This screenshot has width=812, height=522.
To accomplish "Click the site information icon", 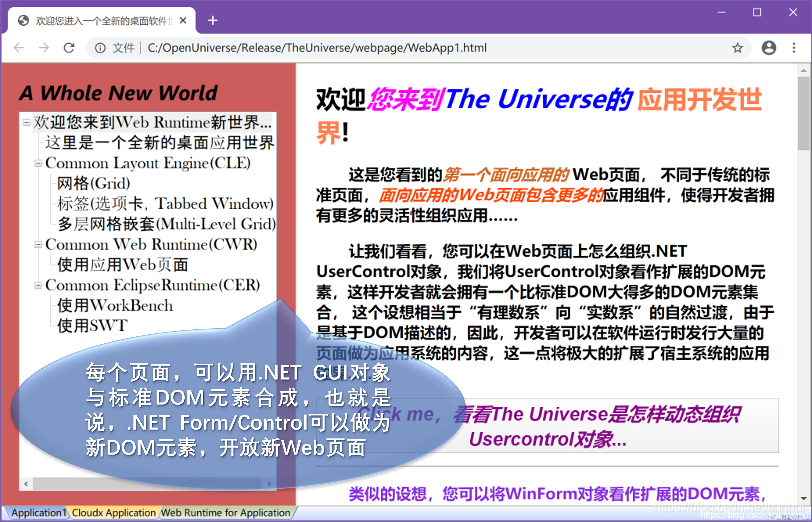I will pyautogui.click(x=100, y=48).
